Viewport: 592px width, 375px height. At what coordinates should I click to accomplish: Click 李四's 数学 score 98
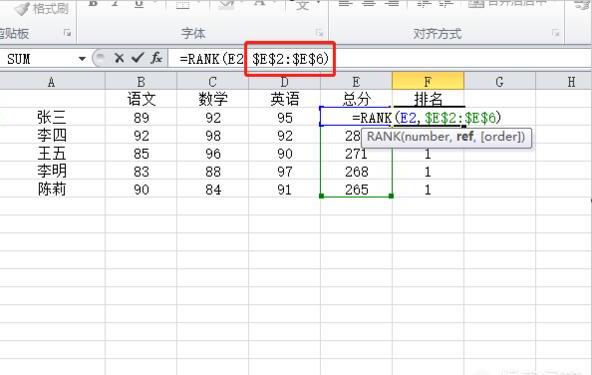click(x=213, y=135)
